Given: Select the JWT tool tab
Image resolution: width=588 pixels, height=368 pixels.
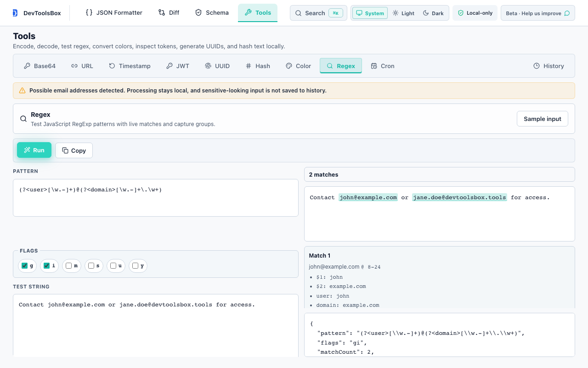Looking at the screenshot, I should (178, 66).
